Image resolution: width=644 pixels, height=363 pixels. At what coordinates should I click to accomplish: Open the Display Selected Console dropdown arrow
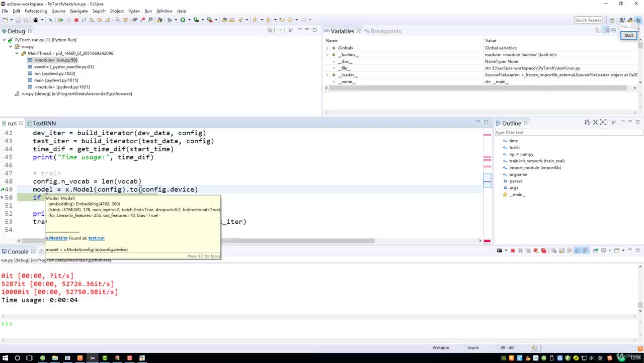click(610, 250)
